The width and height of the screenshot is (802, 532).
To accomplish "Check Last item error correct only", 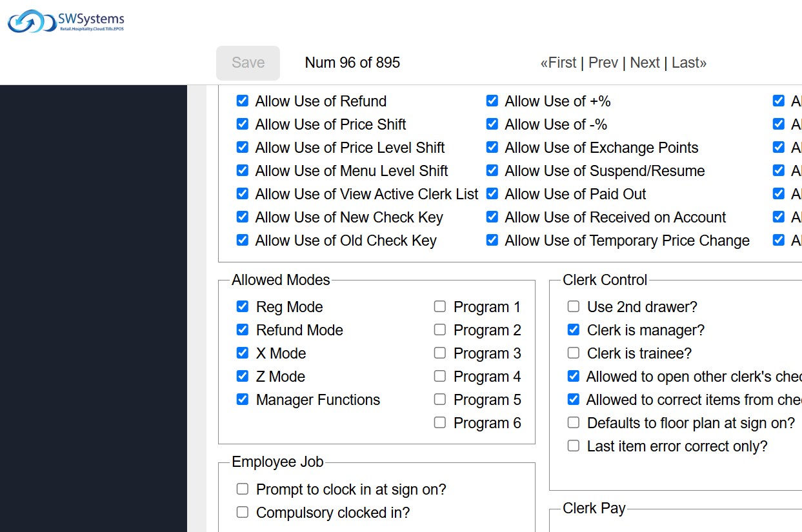I will coord(574,446).
